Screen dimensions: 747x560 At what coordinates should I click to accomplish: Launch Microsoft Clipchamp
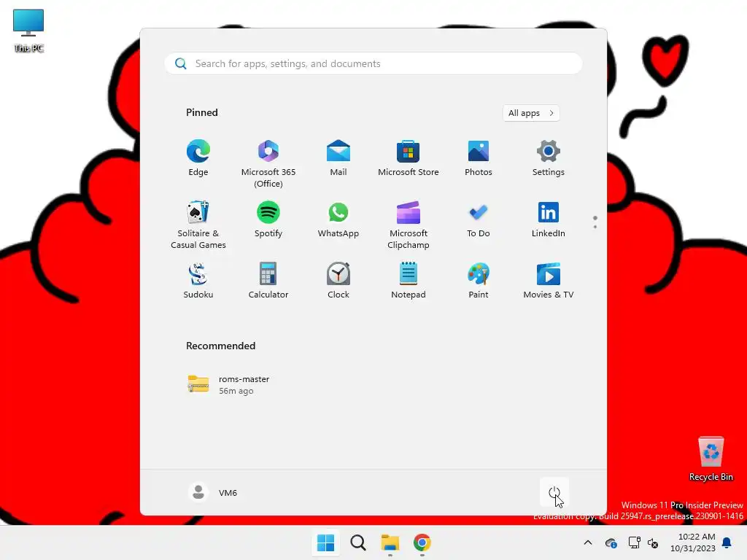(x=409, y=225)
